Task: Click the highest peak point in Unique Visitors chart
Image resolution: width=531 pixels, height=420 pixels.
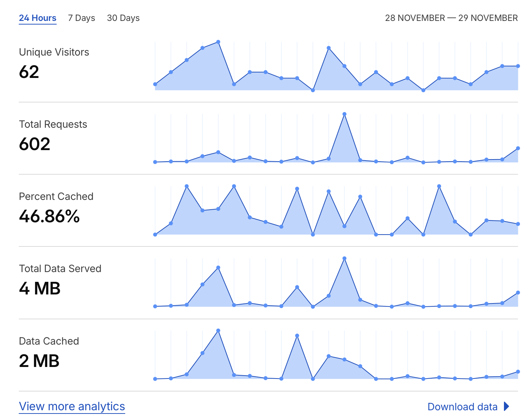Action: coord(218,42)
